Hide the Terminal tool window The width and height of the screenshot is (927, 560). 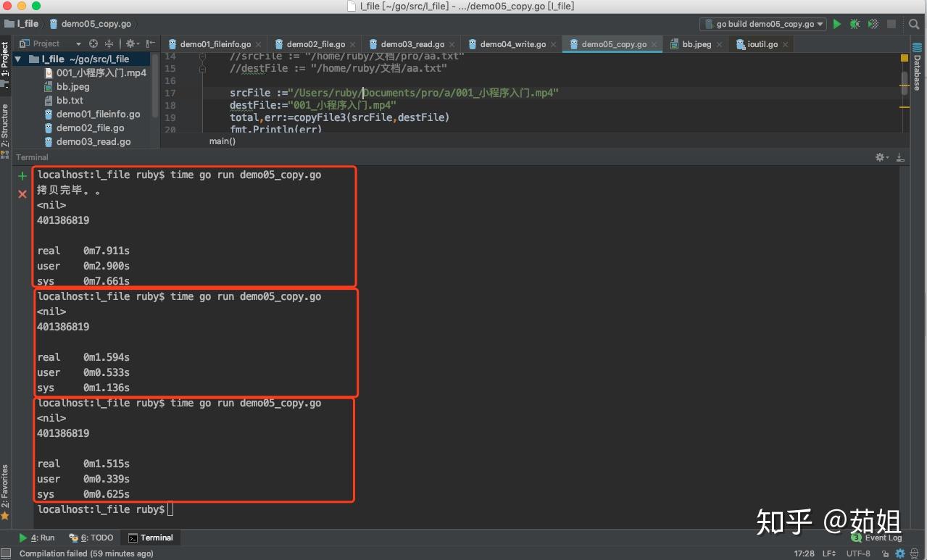pos(900,157)
